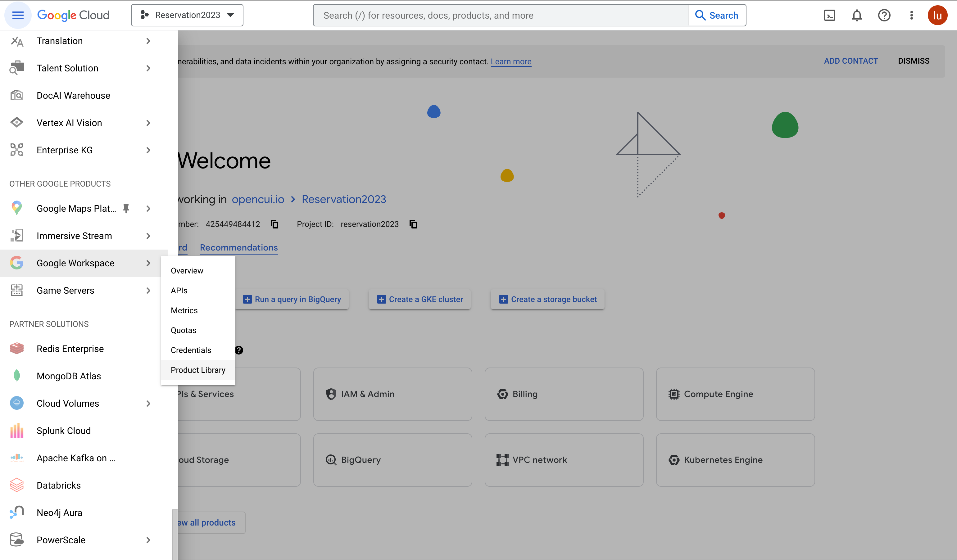Follow the Learn more link
The image size is (957, 560).
click(x=511, y=61)
